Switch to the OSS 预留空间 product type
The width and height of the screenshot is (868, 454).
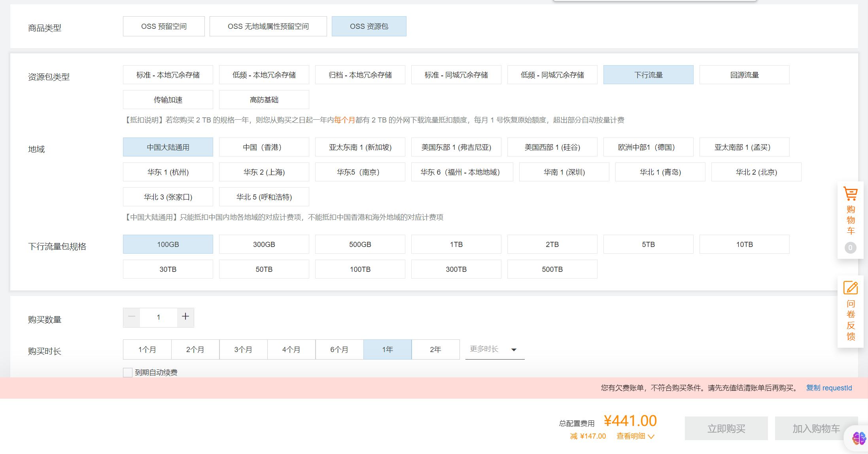click(x=164, y=26)
